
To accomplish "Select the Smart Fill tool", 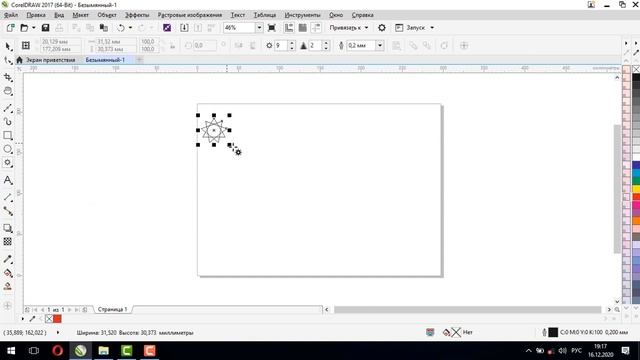I will [x=8, y=287].
